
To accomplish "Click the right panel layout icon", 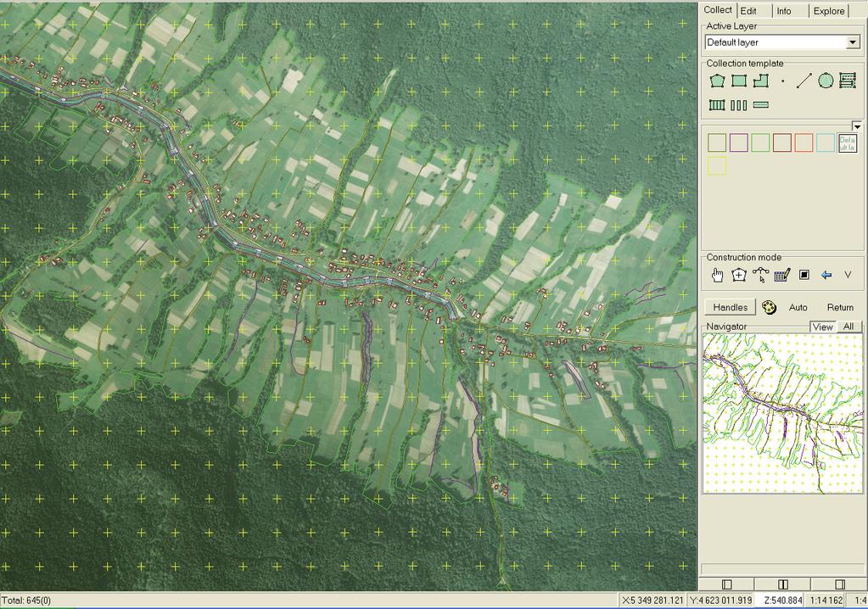I will click(x=839, y=584).
